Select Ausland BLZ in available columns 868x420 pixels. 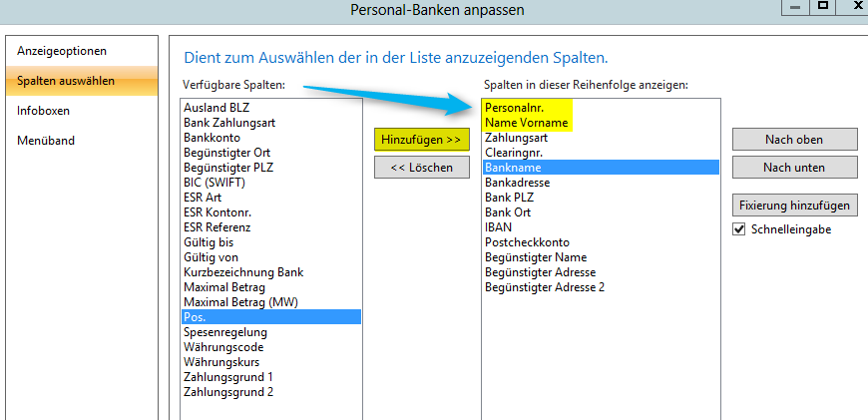tap(217, 108)
